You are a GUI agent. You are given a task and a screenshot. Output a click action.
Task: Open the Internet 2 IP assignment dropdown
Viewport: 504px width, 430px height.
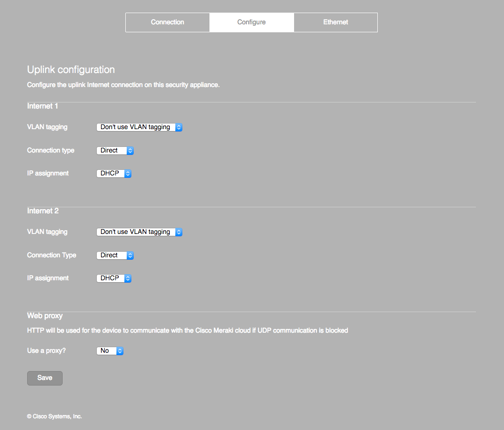point(110,278)
